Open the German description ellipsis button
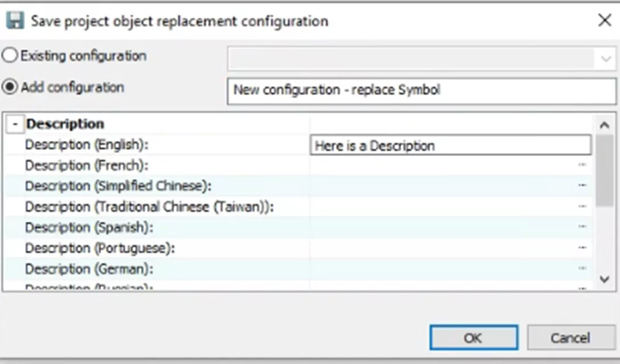This screenshot has width=620, height=364. click(582, 268)
